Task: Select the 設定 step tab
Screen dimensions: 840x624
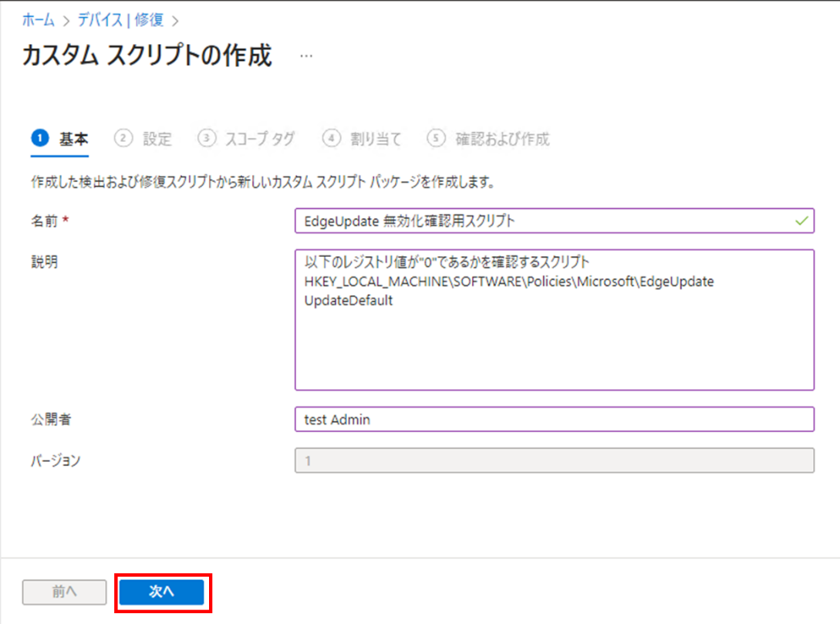Action: point(143,140)
